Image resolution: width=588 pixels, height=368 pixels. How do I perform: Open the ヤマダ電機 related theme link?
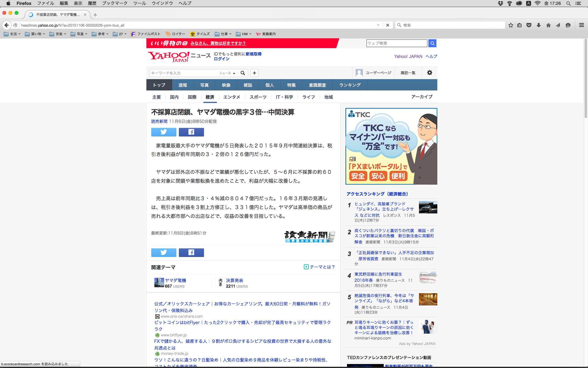click(x=175, y=280)
